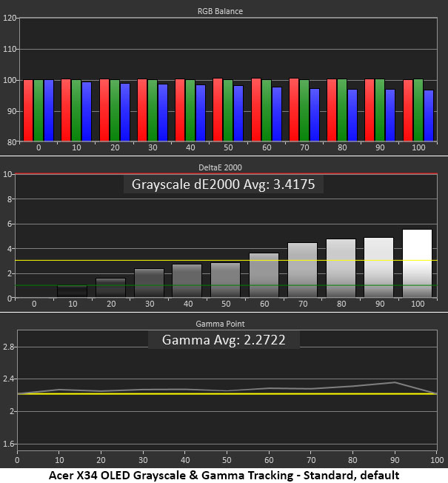Select the Gamma Avg: 2.2722 label
448x483 pixels.
(224, 340)
